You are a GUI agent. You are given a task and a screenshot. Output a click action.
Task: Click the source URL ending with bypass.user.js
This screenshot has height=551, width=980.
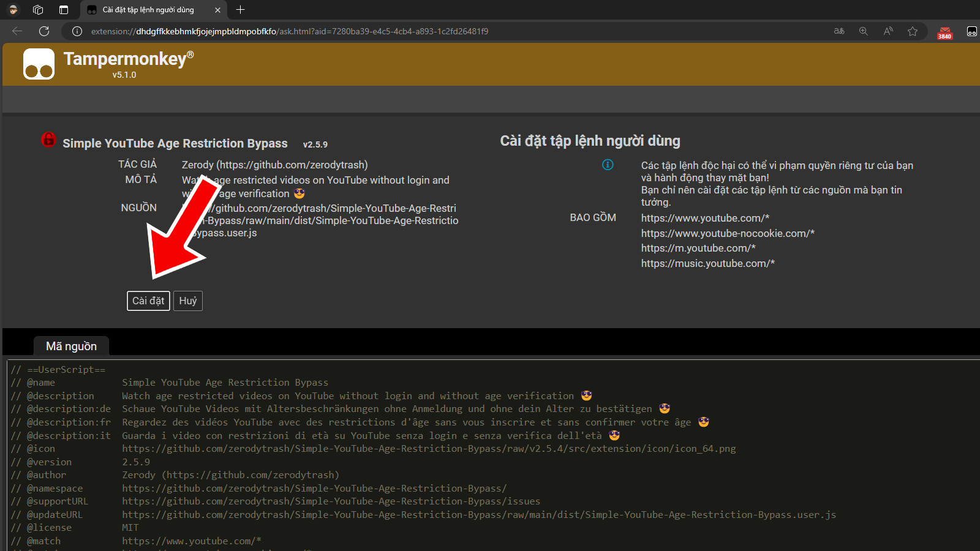[x=320, y=220]
